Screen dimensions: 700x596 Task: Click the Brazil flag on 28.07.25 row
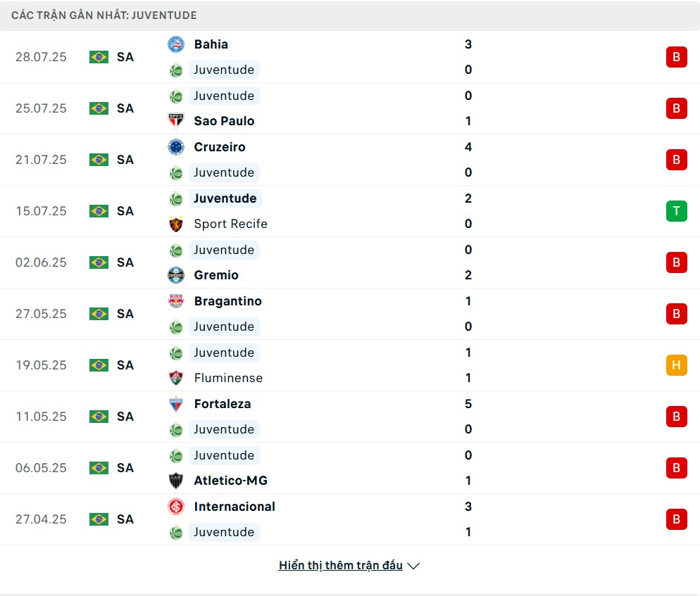click(99, 57)
